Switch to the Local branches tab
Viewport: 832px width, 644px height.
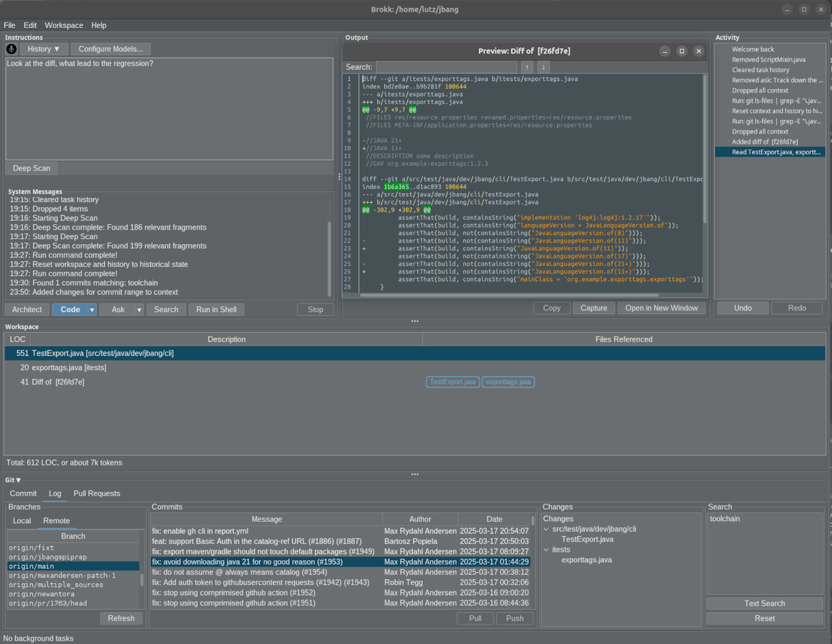[x=22, y=521]
